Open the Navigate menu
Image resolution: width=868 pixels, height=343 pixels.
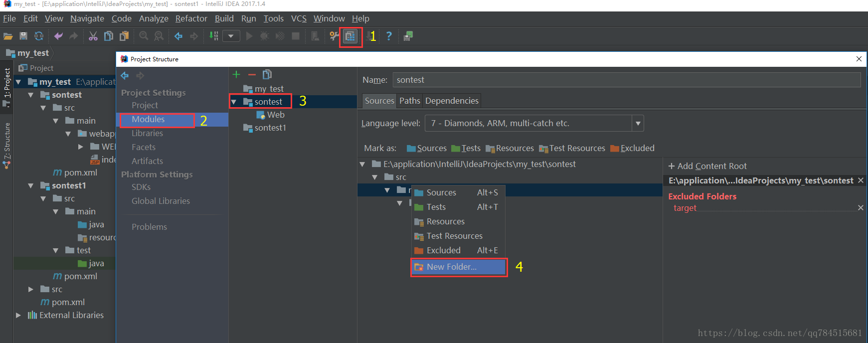tap(87, 18)
